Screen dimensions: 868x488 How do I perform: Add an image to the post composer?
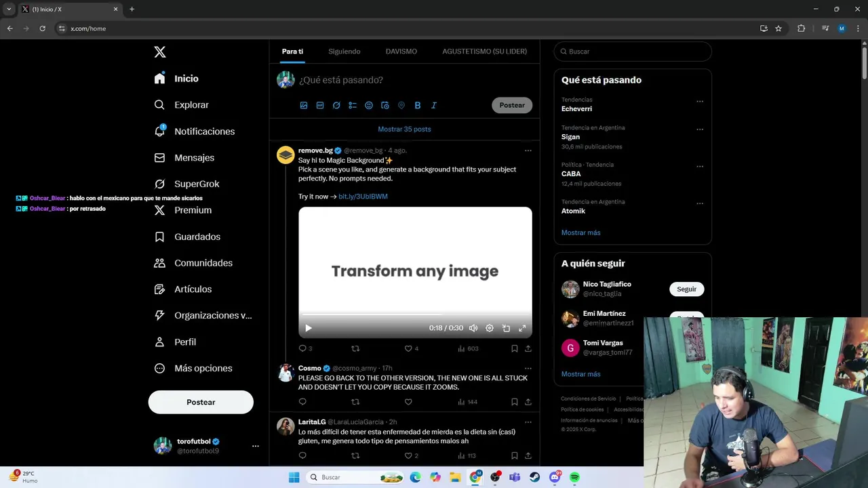304,105
